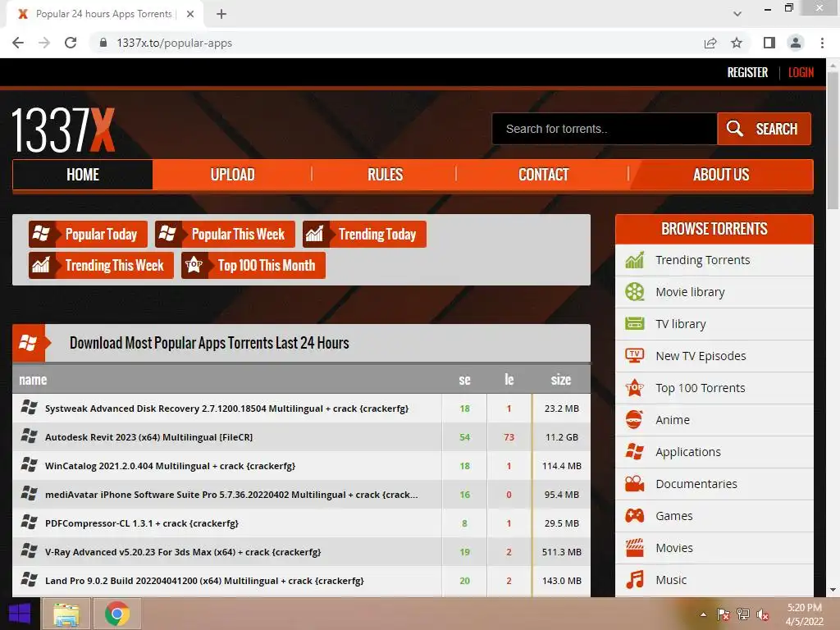Viewport: 840px width, 630px height.
Task: Open the Chrome profile avatar
Action: click(x=796, y=43)
